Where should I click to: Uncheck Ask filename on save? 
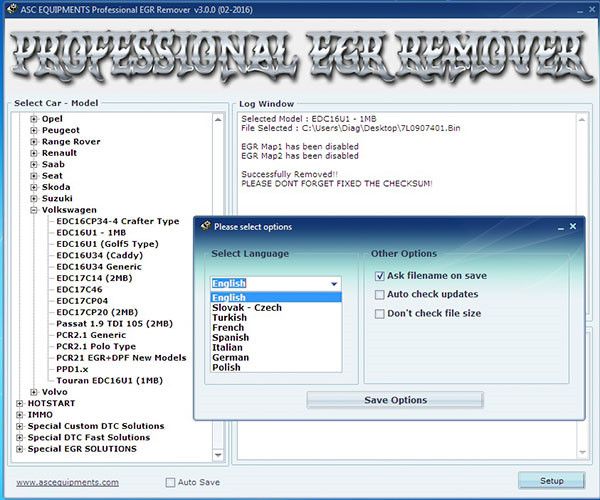point(379,275)
